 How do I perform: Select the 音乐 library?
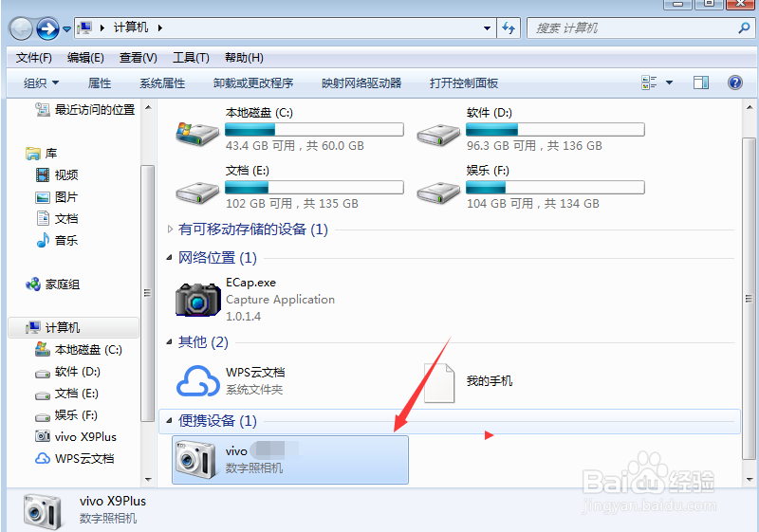[x=57, y=240]
